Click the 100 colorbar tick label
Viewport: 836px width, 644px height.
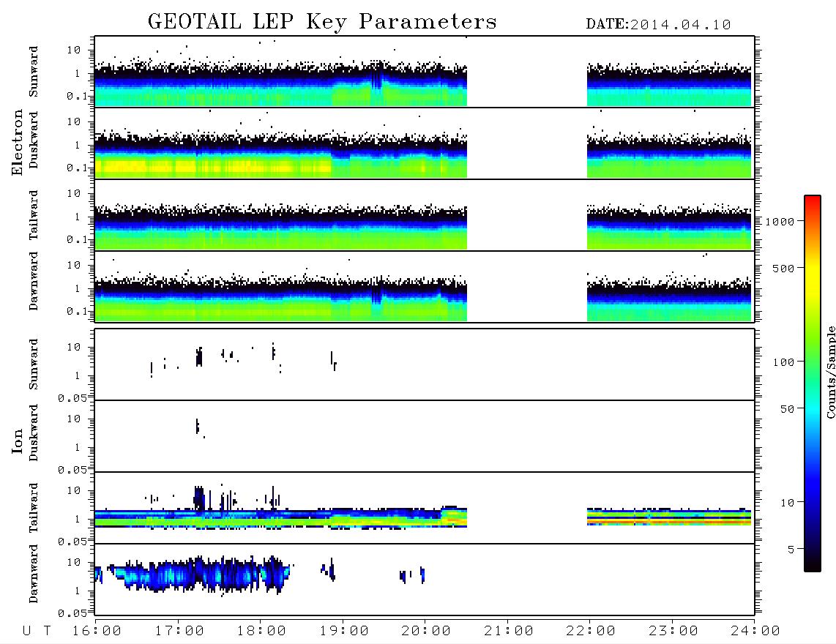tap(783, 362)
